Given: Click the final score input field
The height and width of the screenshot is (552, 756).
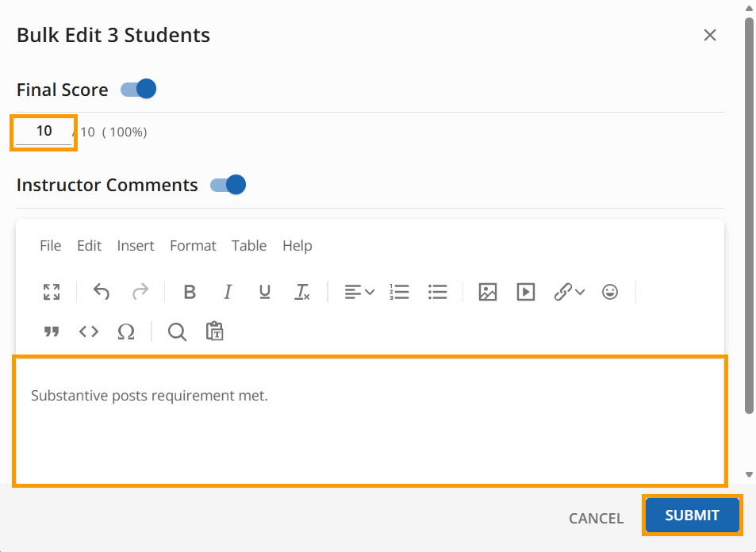Looking at the screenshot, I should point(44,132).
